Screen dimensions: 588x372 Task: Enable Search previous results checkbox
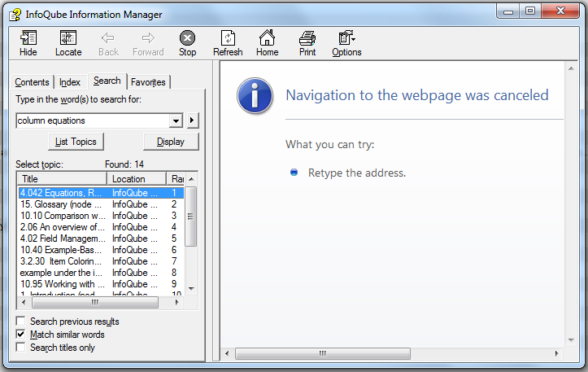[x=20, y=321]
